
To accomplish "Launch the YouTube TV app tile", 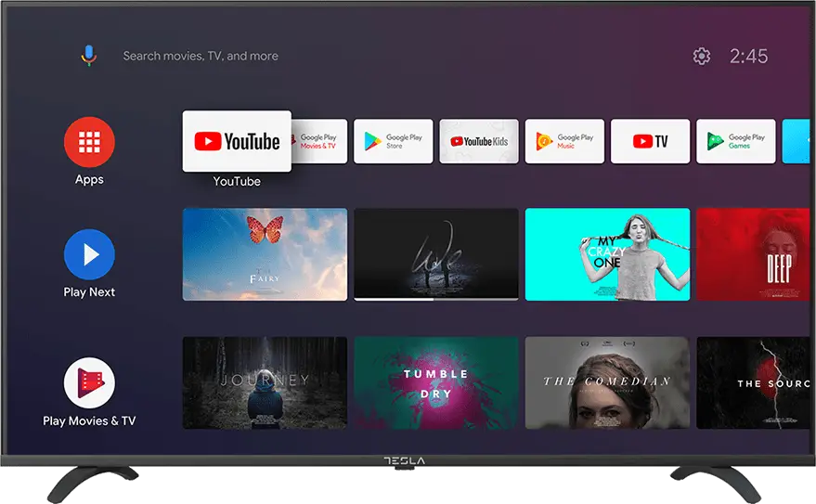I will (651, 141).
